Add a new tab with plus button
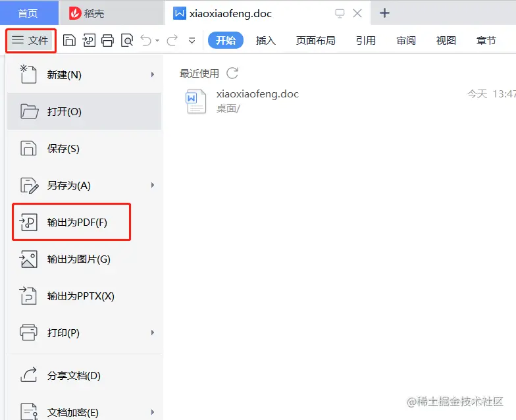The height and width of the screenshot is (420, 516). tap(384, 13)
